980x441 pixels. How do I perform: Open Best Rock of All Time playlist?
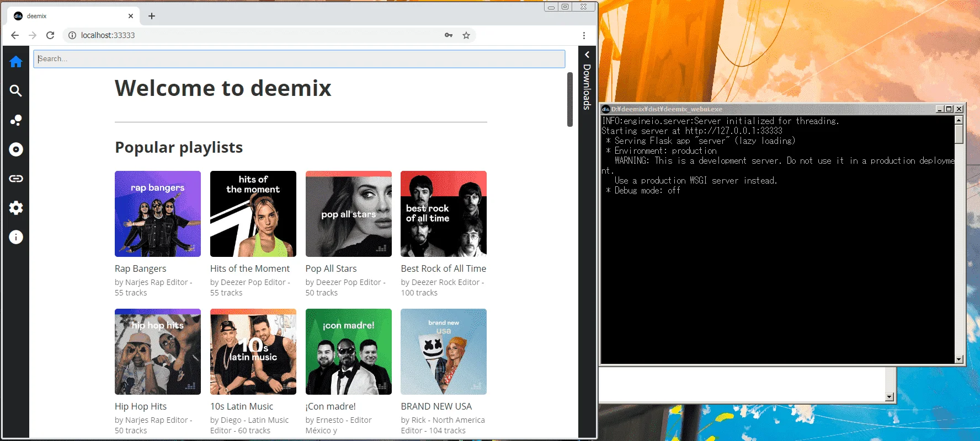[x=444, y=268]
